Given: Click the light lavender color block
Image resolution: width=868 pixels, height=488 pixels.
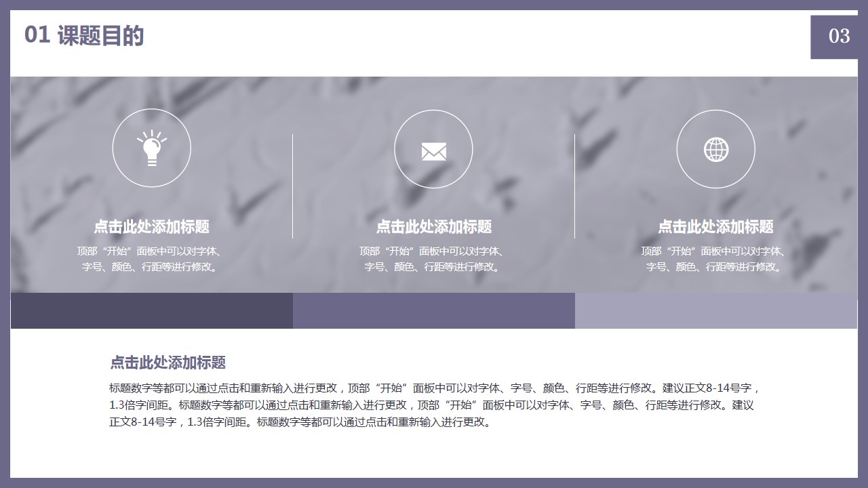Looking at the screenshot, I should 716,310.
